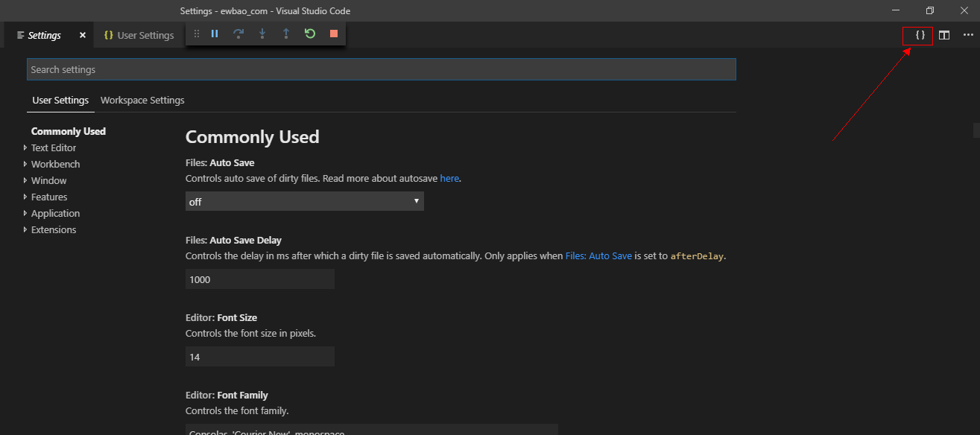The height and width of the screenshot is (435, 980).
Task: Click the vertical scrollbar thumb
Action: [976, 130]
